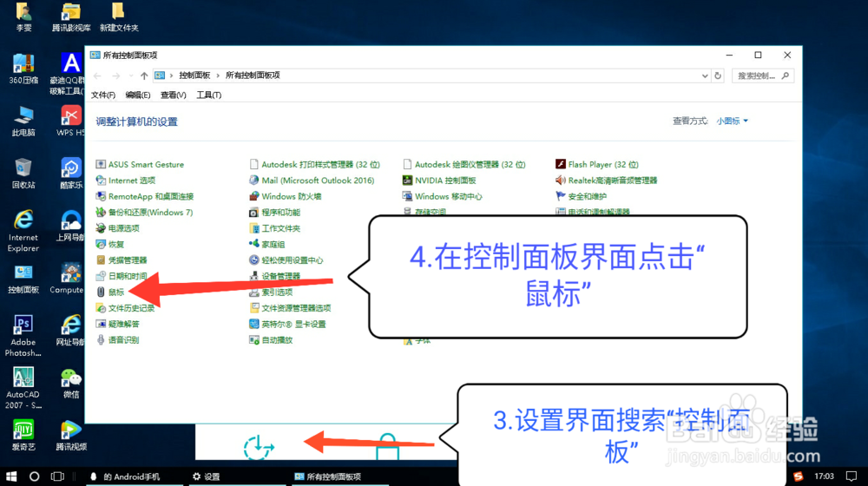Open Windows 防火墙
868x486 pixels.
pos(285,196)
